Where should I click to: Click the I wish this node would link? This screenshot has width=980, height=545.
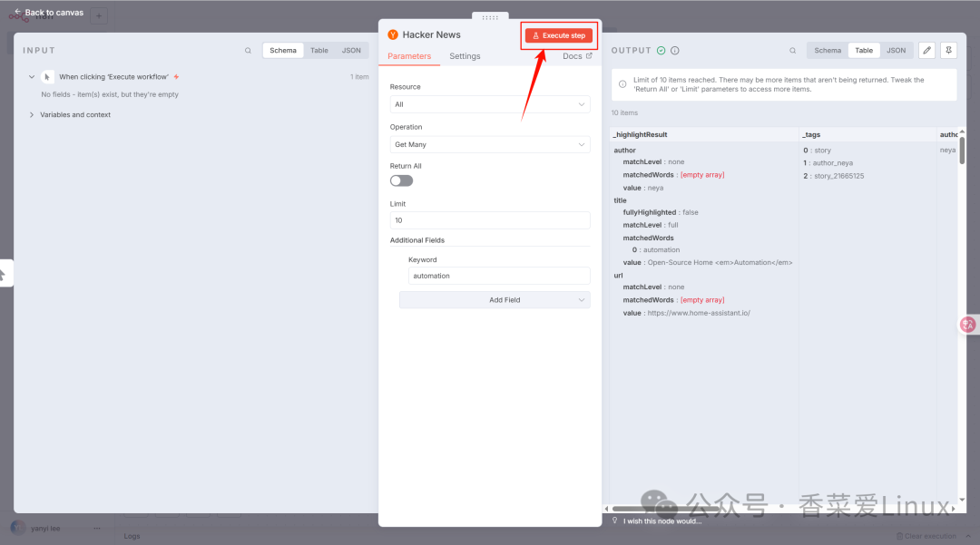point(662,521)
